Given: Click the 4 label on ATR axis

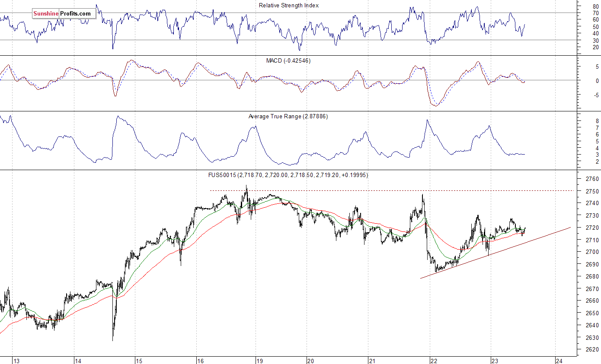Looking at the screenshot, I should (597, 148).
